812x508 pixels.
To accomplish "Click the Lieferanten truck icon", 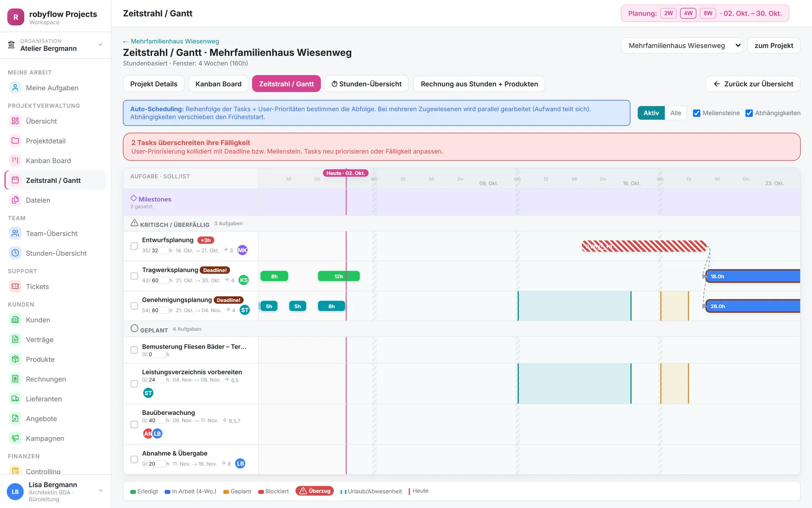I will 15,399.
